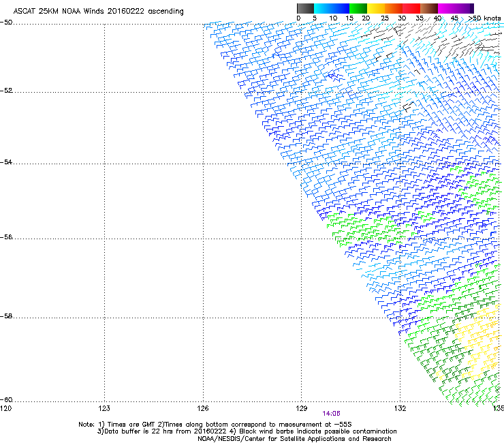This screenshot has width=504, height=443.
Task: Click the -50 latitude axis label
Action: (x=6, y=22)
